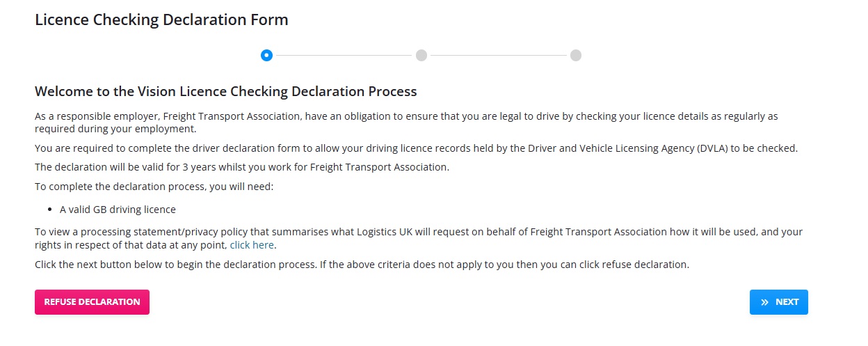Click the progress line between steps one and two
The height and width of the screenshot is (346, 868).
pos(344,55)
